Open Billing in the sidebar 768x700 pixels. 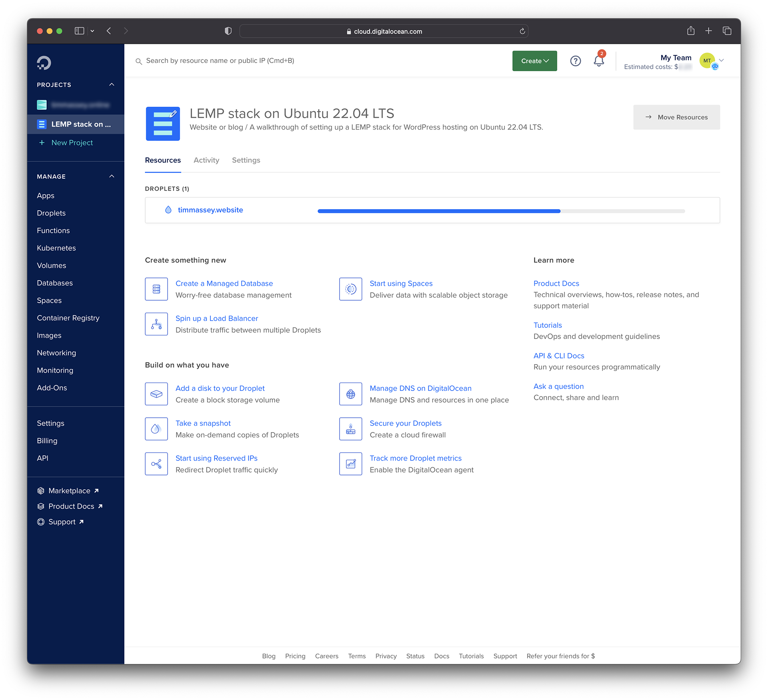point(47,441)
